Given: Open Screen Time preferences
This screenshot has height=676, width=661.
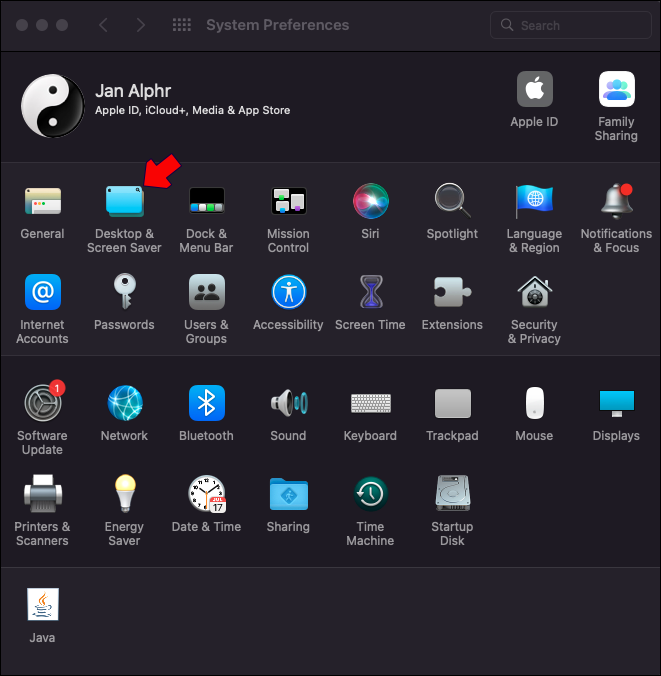Looking at the screenshot, I should pyautogui.click(x=371, y=292).
